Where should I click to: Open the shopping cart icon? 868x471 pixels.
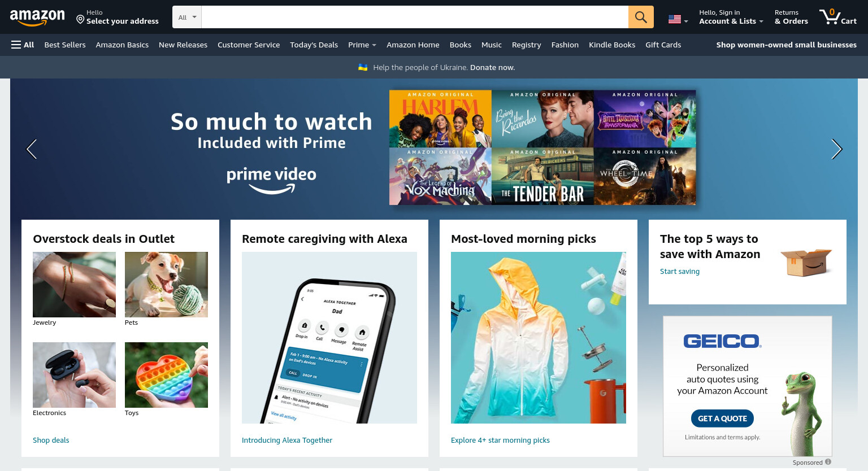point(838,17)
